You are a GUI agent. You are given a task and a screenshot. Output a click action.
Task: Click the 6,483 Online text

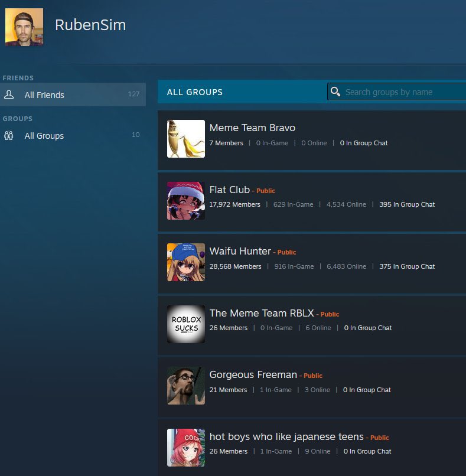click(346, 266)
